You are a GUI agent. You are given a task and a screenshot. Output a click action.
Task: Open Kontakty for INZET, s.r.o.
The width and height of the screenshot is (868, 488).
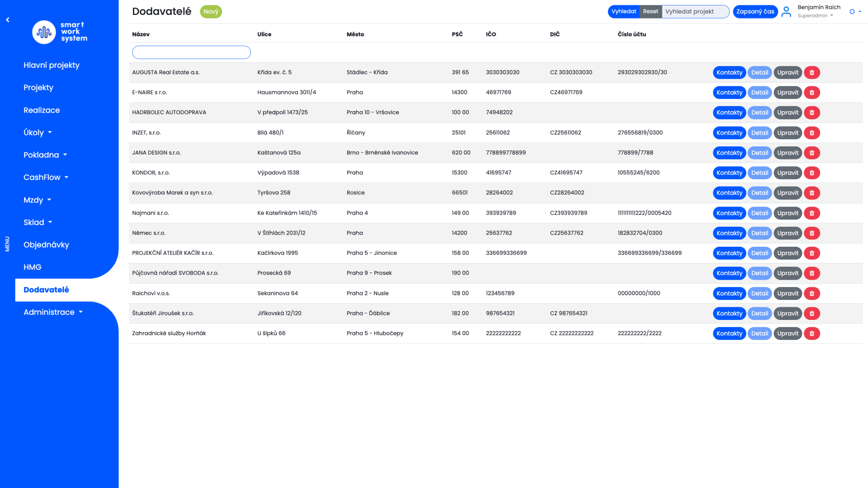[729, 133]
